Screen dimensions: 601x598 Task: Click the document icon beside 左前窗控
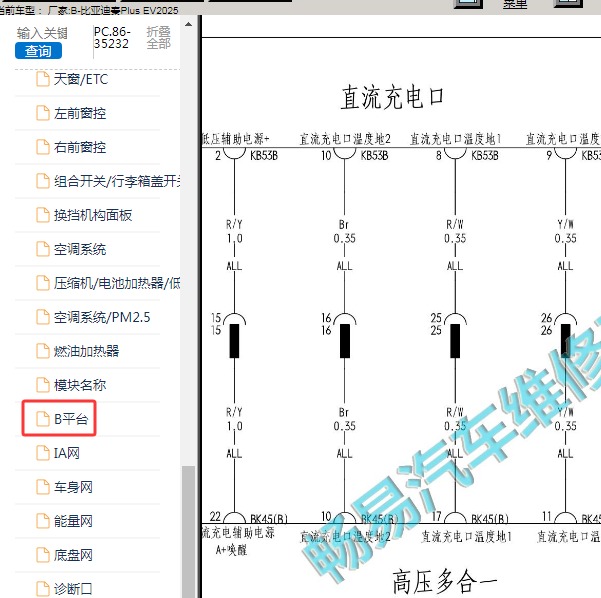(x=43, y=113)
